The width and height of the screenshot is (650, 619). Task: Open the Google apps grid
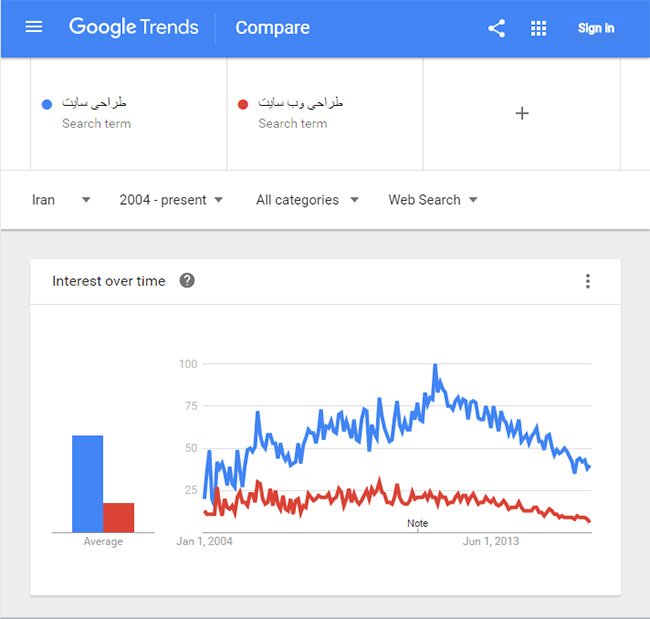pyautogui.click(x=539, y=28)
